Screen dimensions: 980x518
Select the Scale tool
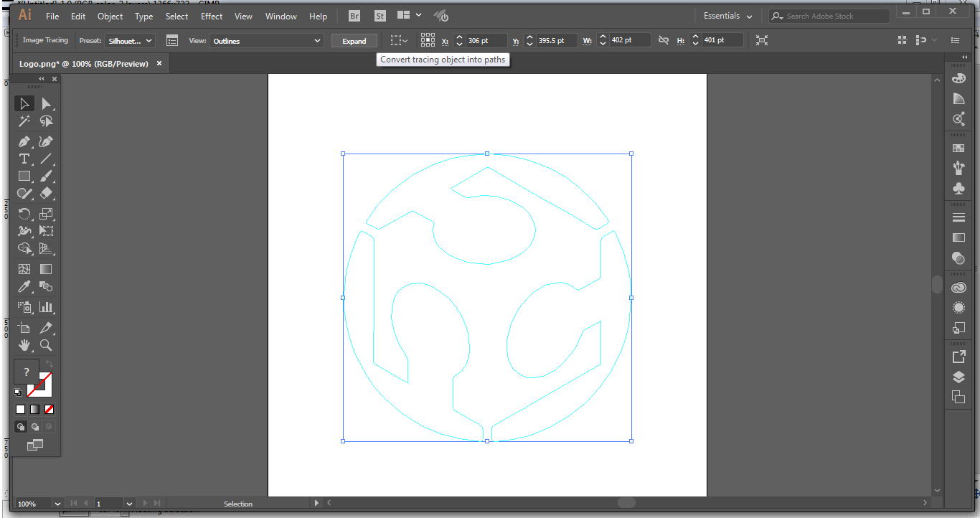pos(46,214)
